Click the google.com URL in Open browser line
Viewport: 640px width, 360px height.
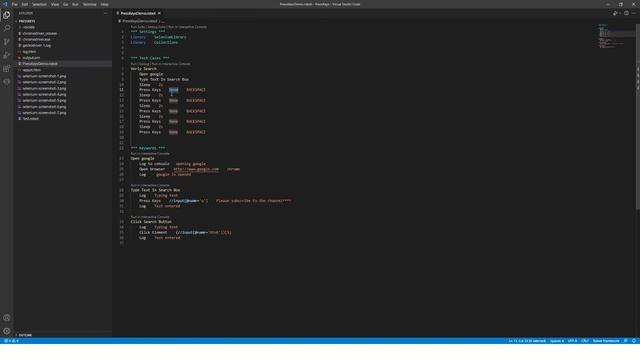coord(196,169)
